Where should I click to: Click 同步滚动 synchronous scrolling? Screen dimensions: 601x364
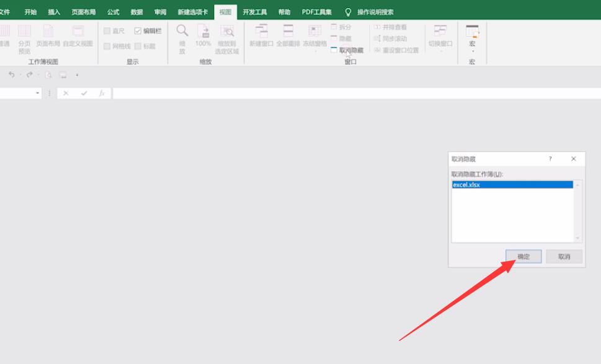pos(390,38)
